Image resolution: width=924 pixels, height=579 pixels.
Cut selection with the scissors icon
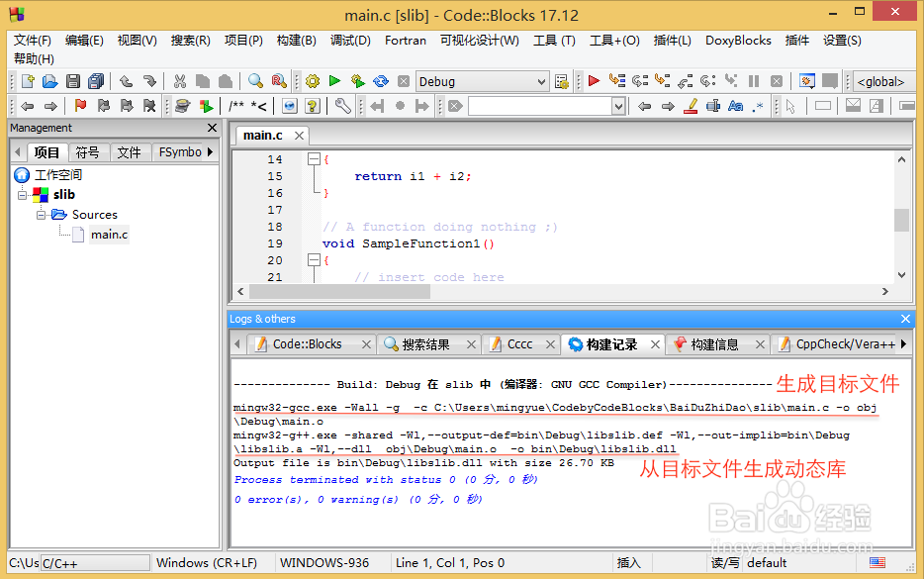tap(180, 81)
